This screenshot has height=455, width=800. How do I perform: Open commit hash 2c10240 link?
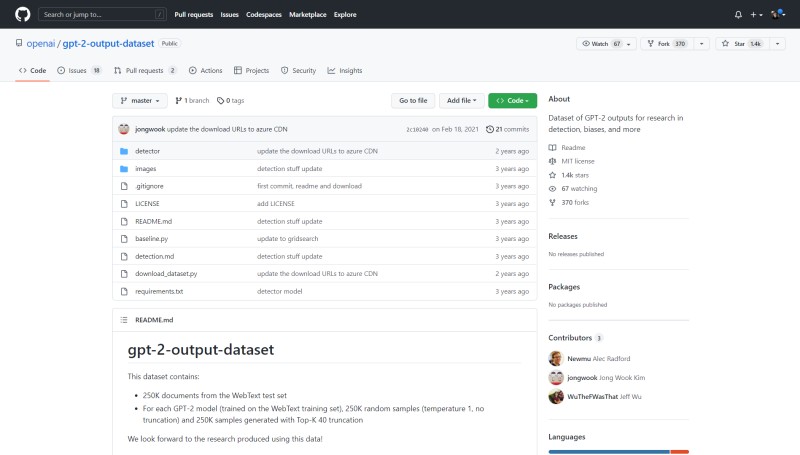(417, 130)
